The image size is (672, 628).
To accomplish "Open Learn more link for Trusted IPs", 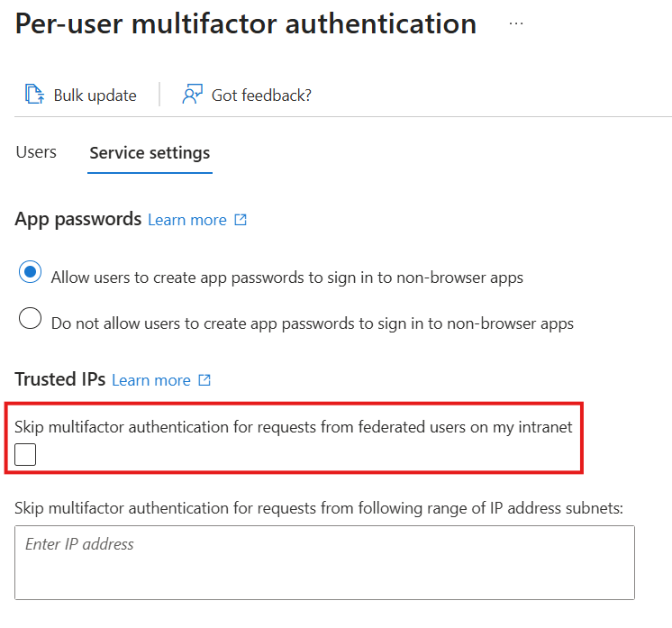I will 151,380.
